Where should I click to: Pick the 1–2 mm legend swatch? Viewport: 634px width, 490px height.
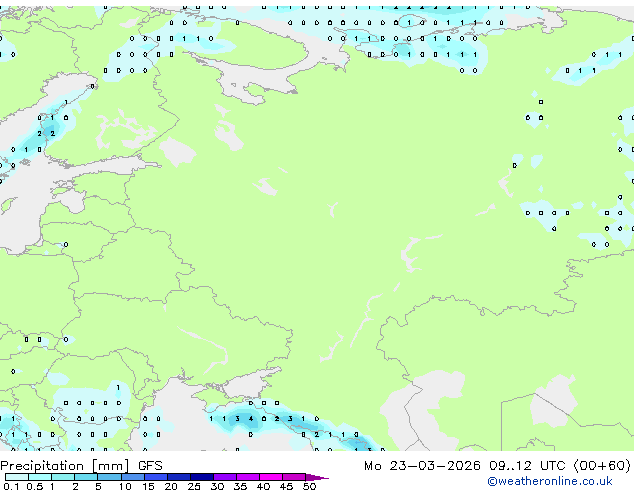(63, 477)
